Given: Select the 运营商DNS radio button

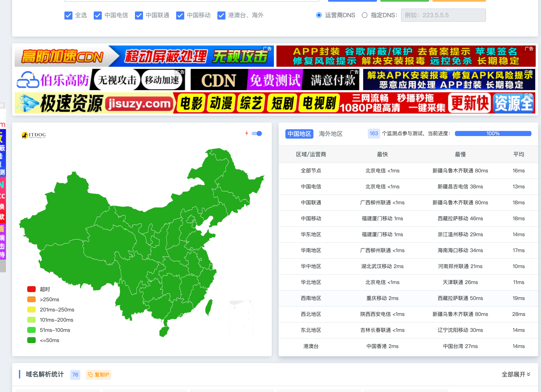Looking at the screenshot, I should point(319,15).
